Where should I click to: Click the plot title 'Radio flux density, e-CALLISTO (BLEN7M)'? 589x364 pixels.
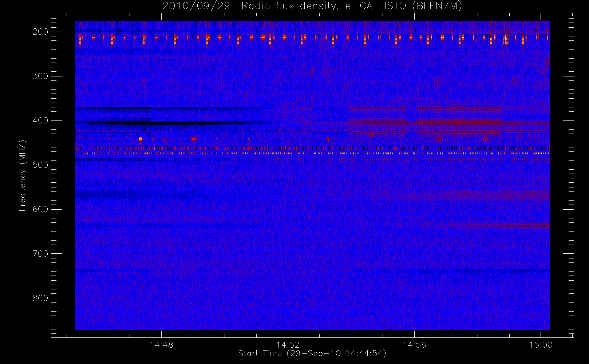pyautogui.click(x=352, y=6)
